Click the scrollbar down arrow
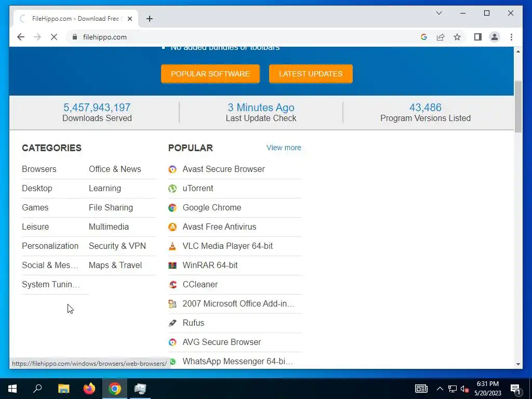 (x=518, y=364)
